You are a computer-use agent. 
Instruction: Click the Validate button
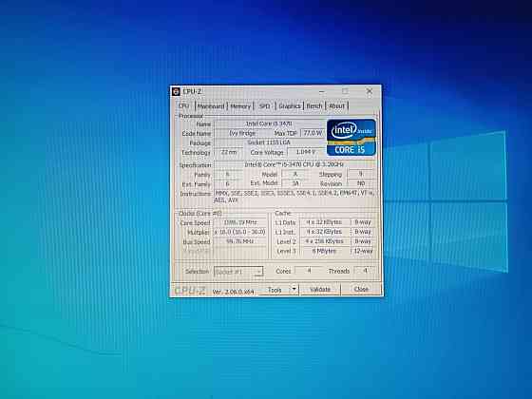coord(320,290)
